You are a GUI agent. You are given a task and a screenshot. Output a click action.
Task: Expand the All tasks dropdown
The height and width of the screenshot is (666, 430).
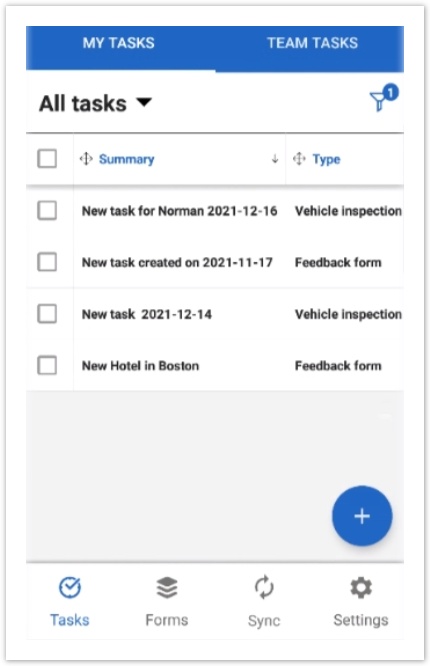click(96, 104)
